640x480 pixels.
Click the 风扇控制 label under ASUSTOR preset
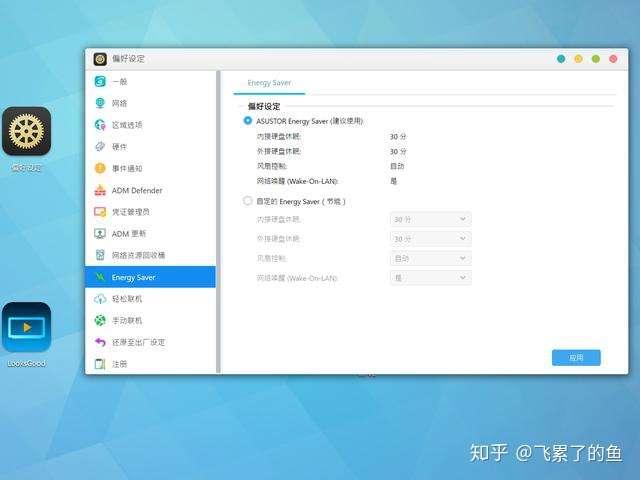point(272,167)
